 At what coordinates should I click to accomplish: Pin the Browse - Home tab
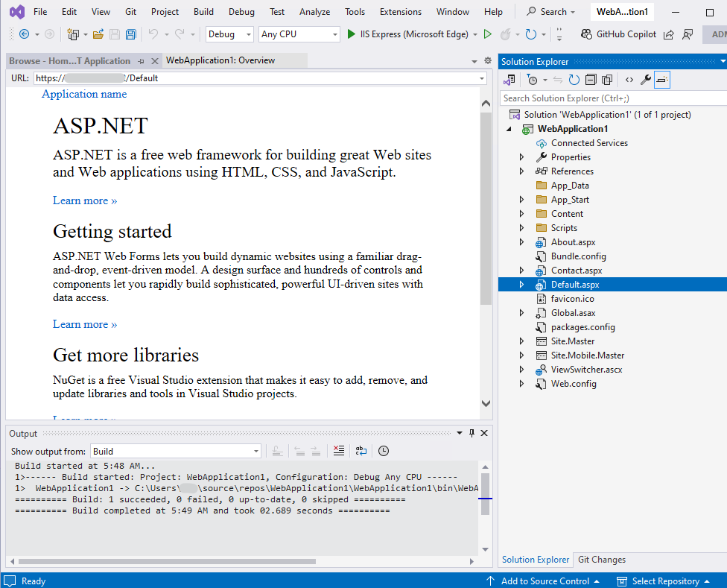[141, 61]
